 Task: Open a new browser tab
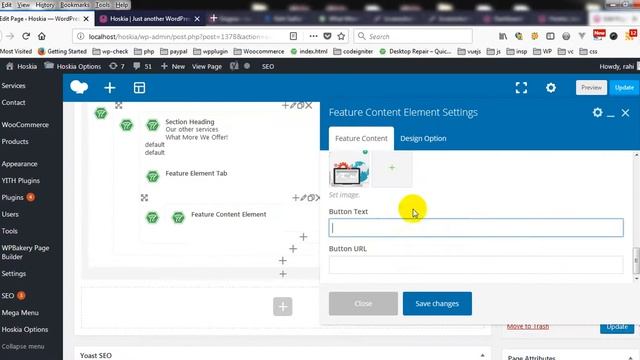tap(213, 18)
